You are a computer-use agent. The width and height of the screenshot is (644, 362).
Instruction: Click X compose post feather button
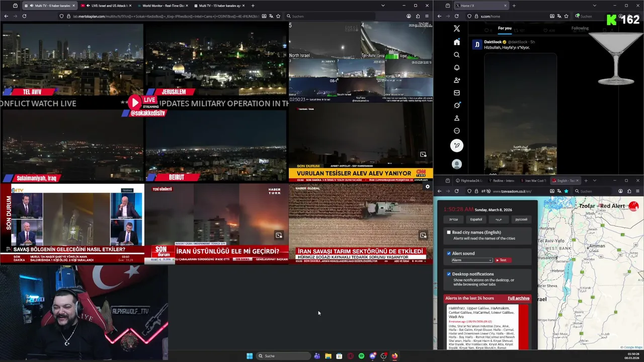coord(457,146)
